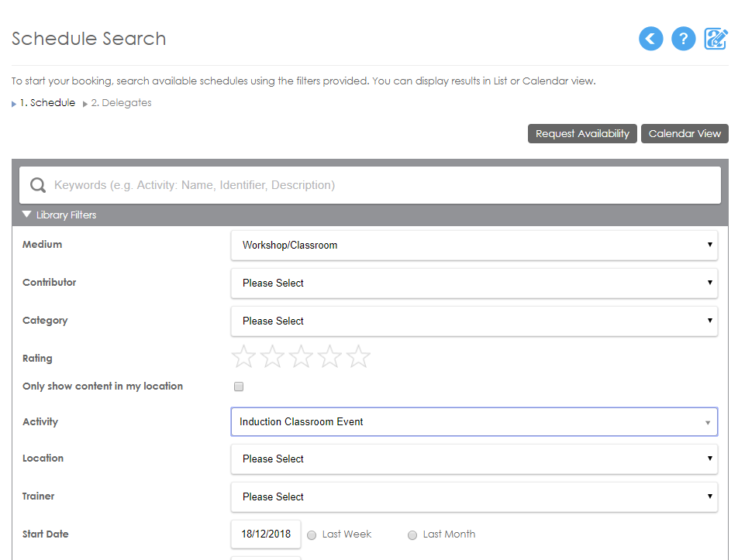Select the second rating star

point(273,356)
